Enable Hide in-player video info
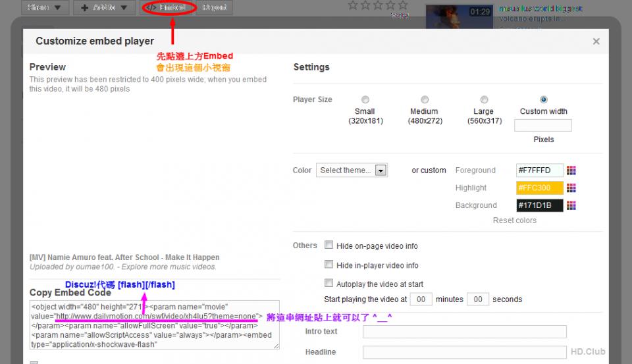 pos(329,264)
